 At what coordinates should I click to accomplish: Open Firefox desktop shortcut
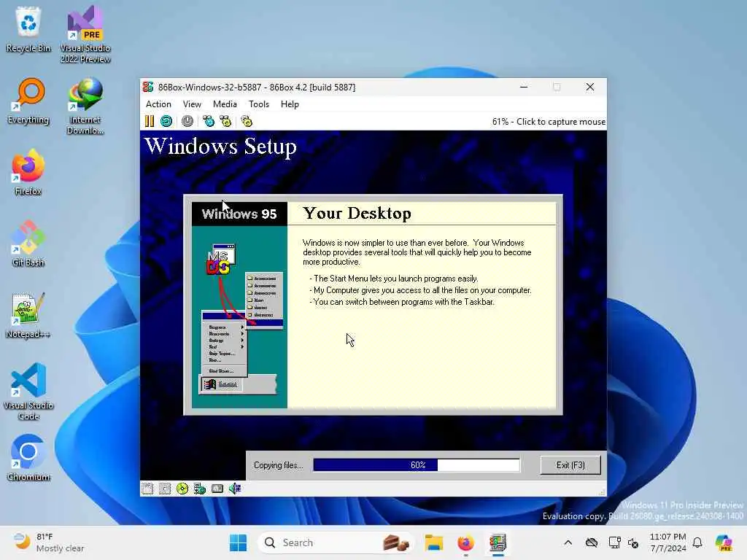pos(28,172)
